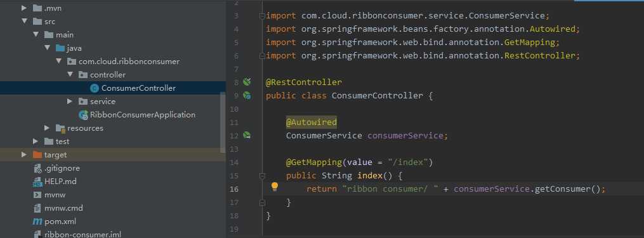Click the "/index" string literal

click(408, 162)
